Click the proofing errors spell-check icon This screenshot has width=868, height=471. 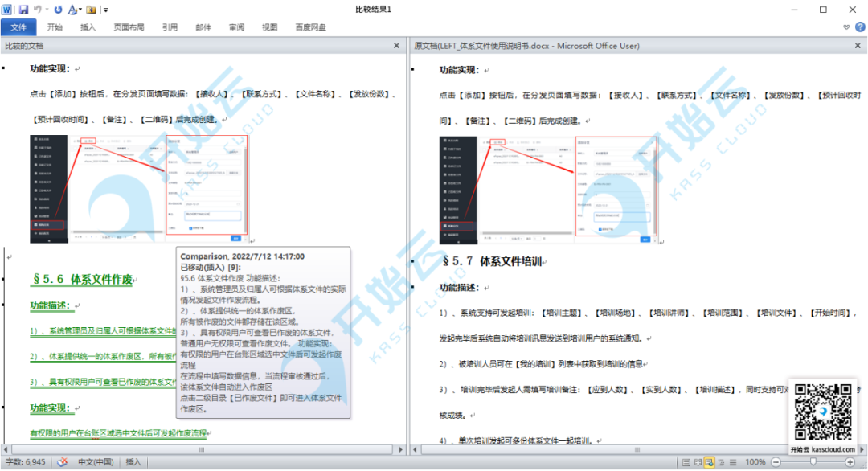click(61, 462)
